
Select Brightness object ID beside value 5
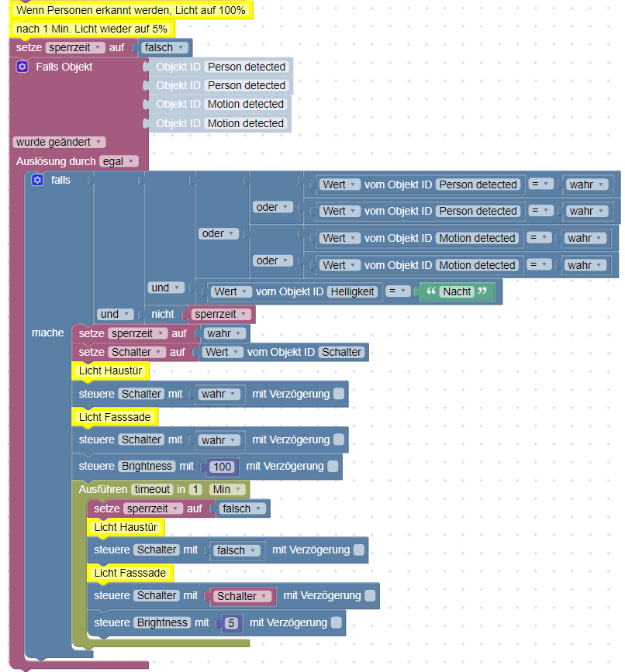tap(162, 622)
